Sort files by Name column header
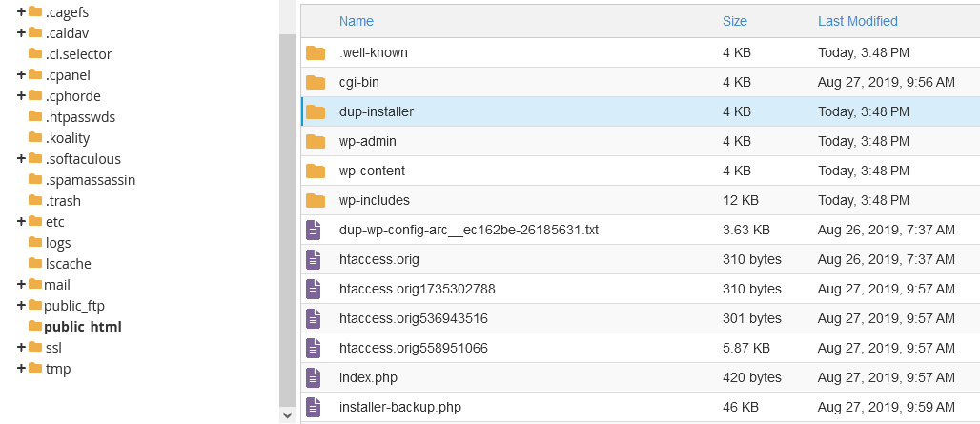Screen dimensions: 980x424 pos(357,21)
